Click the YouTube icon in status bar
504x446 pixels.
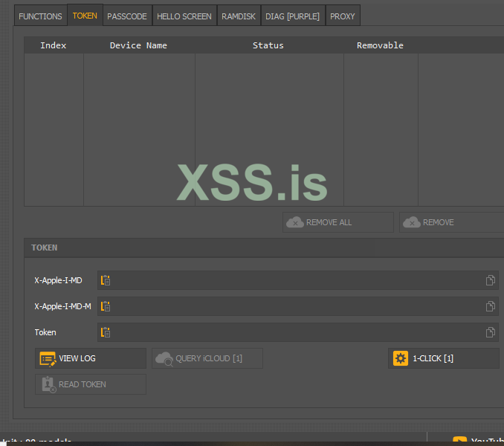[459, 439]
